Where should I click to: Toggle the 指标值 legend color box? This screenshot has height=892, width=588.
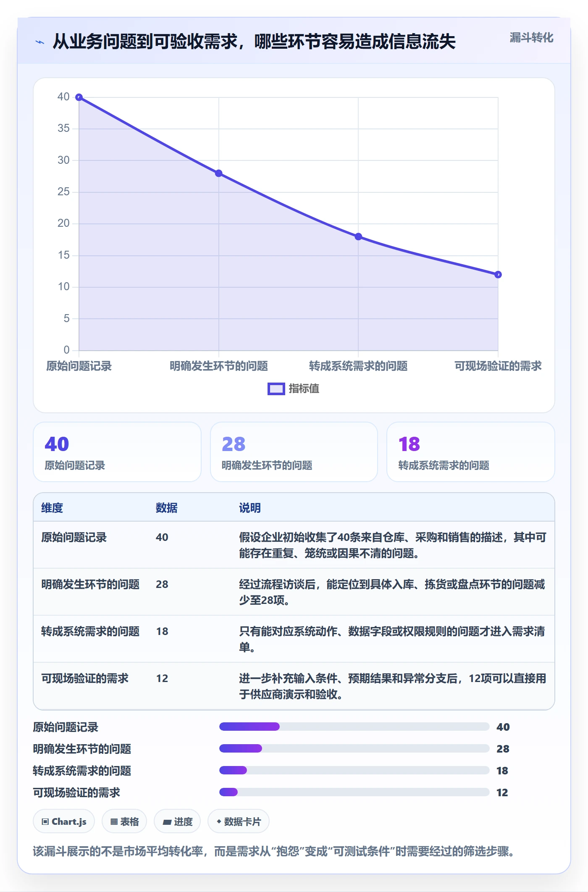[276, 389]
